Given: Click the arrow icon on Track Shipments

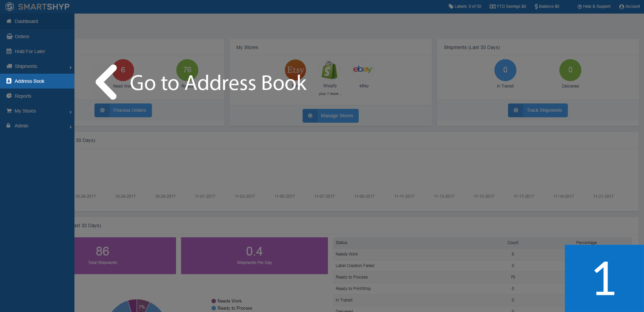Looking at the screenshot, I should click(516, 110).
